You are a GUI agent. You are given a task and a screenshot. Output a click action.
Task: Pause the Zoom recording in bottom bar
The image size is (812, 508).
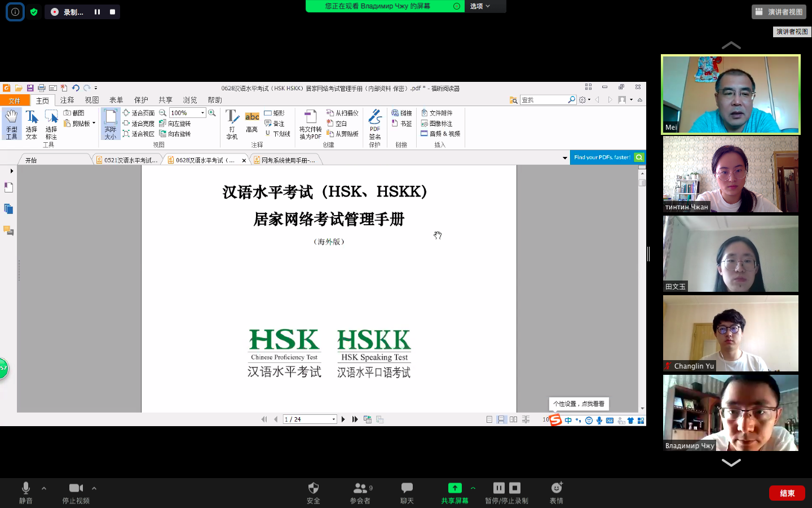[x=499, y=488]
